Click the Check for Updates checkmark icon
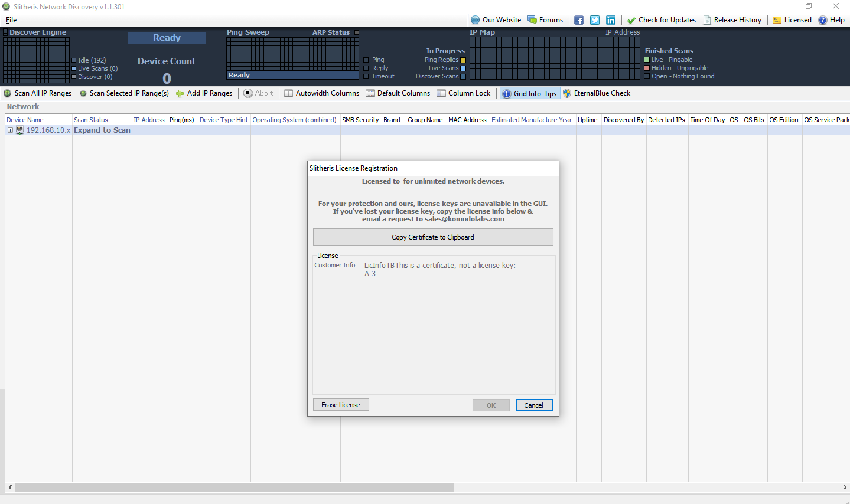 [x=631, y=20]
